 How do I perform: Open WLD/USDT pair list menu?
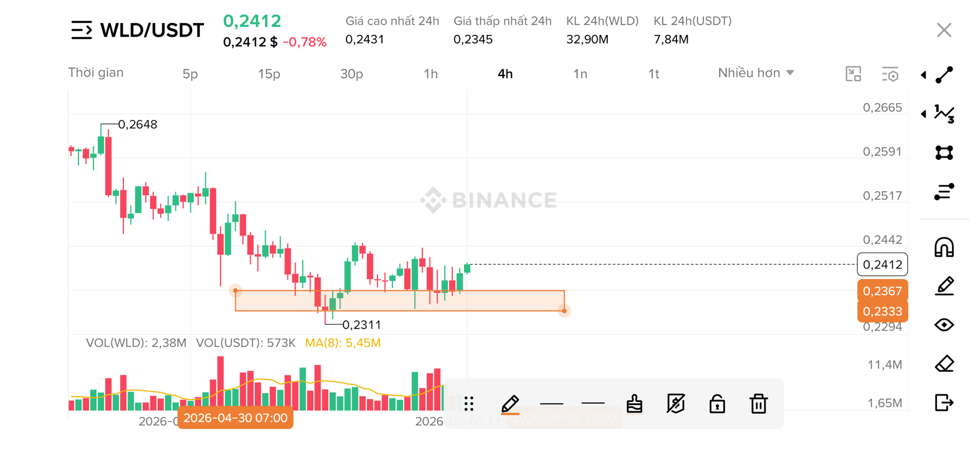point(82,30)
